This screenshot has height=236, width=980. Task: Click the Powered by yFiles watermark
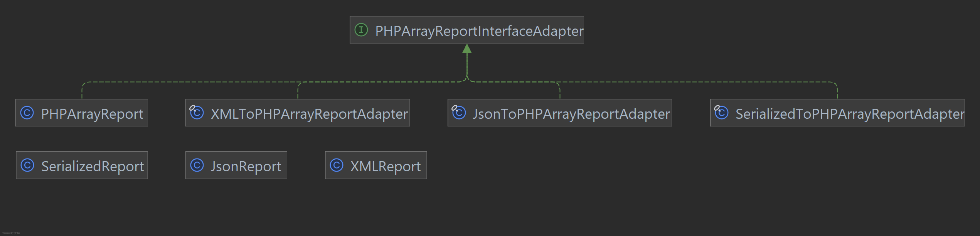[x=11, y=233]
